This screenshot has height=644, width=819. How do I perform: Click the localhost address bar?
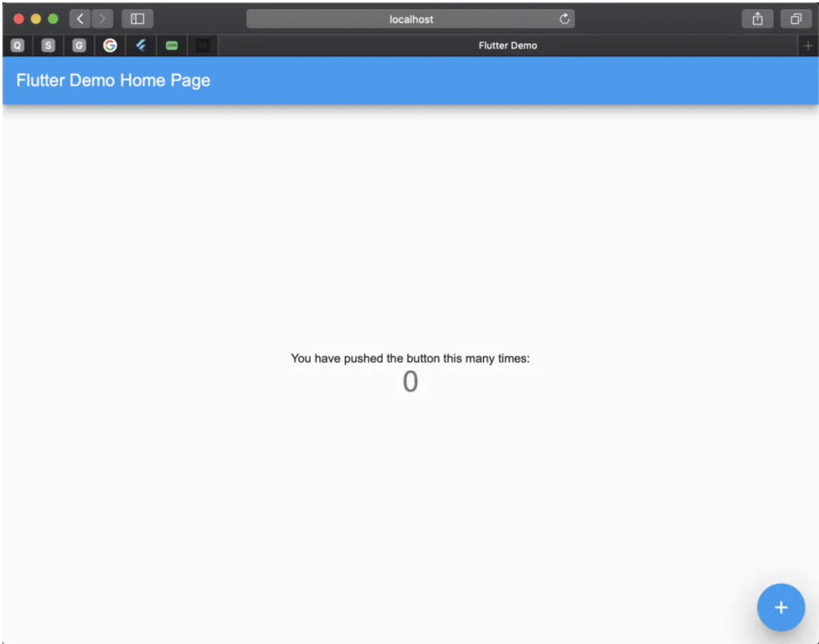coord(410,19)
